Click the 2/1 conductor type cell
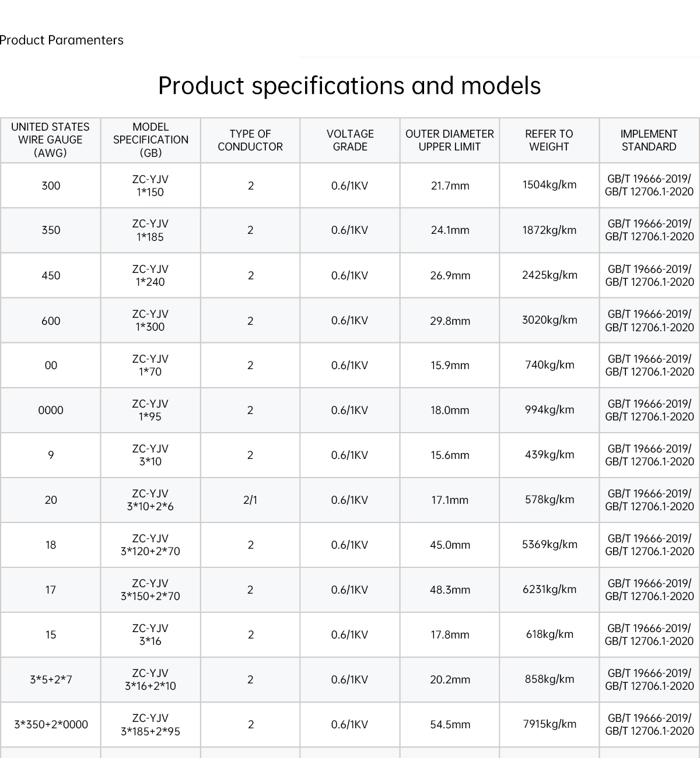The height and width of the screenshot is (758, 700). point(250,500)
